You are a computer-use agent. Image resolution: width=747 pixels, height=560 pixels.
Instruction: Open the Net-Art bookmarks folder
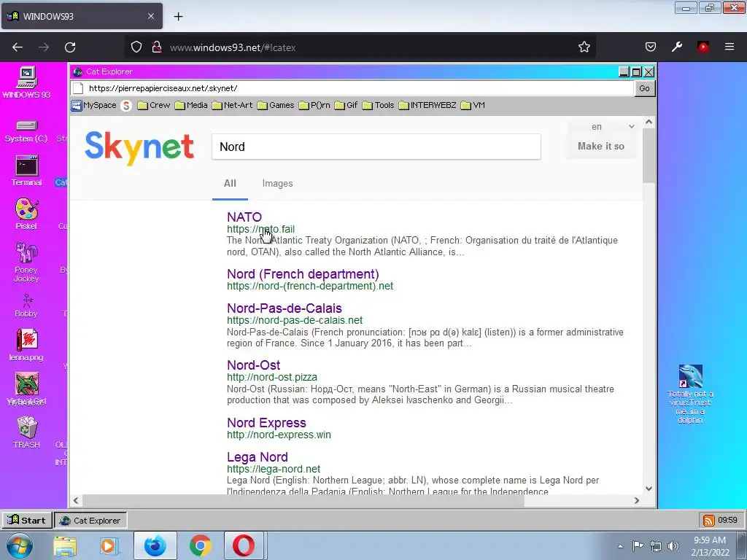(232, 105)
